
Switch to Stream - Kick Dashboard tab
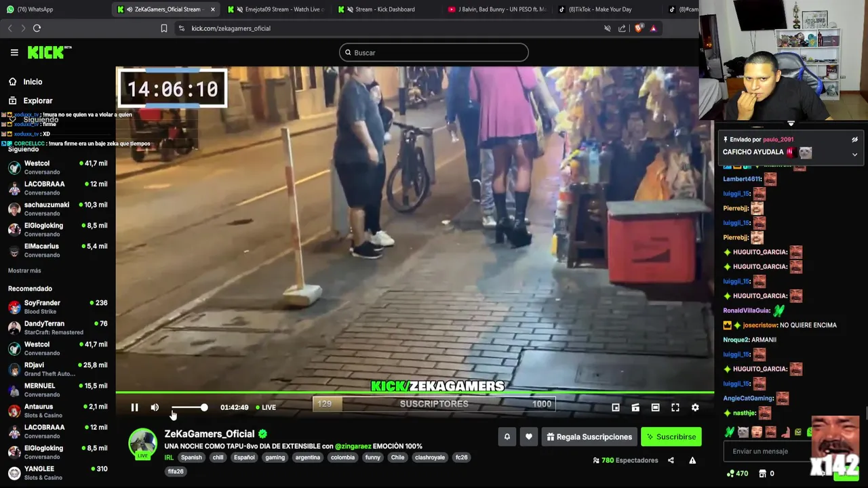384,9
